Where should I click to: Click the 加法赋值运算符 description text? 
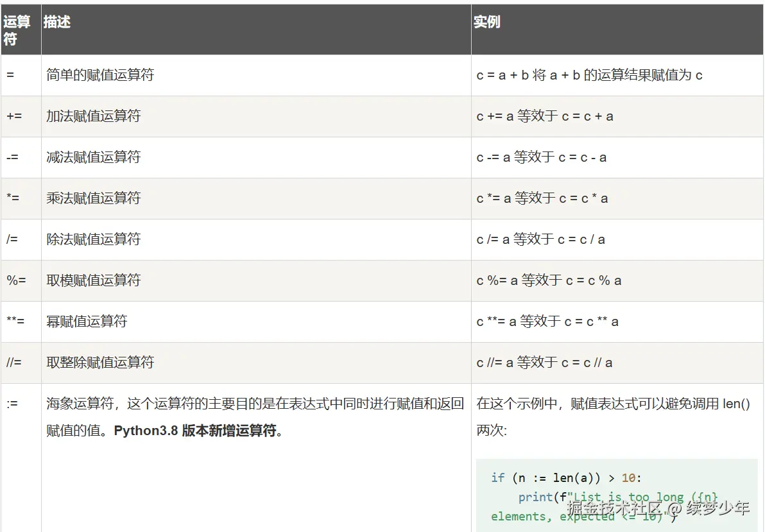tap(93, 116)
